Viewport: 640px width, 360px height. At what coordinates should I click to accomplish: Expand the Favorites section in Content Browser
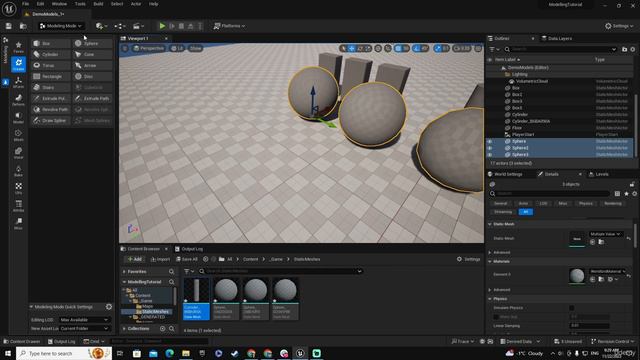click(124, 271)
